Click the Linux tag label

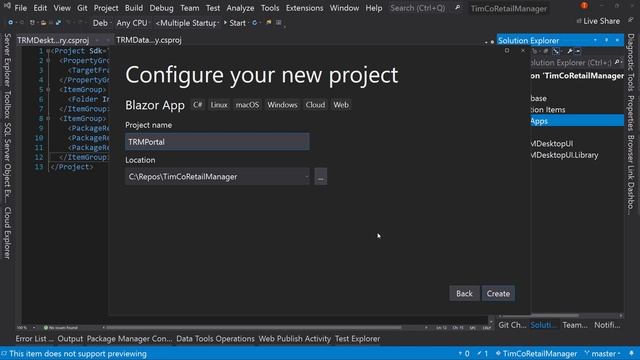219,105
